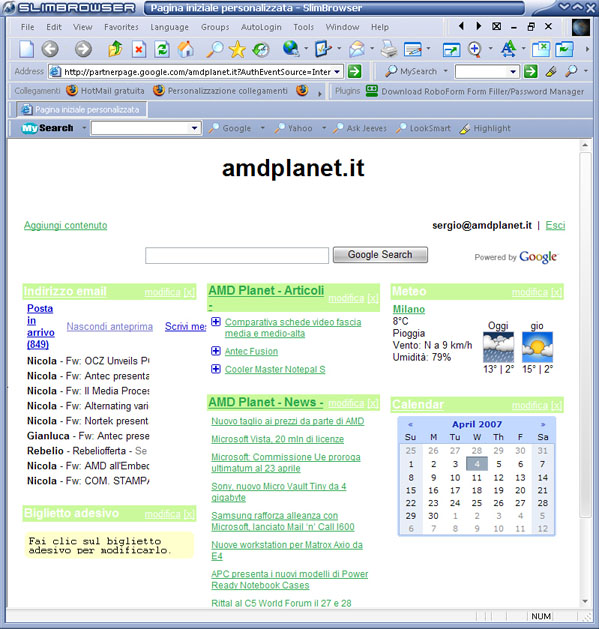Go forward with the right arrow button
This screenshot has width=599, height=629.
coord(83,49)
